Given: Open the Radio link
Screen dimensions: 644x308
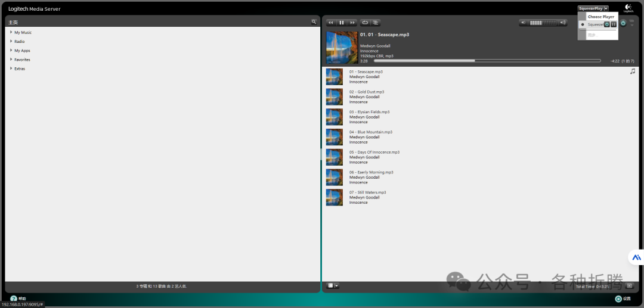Looking at the screenshot, I should point(19,42).
